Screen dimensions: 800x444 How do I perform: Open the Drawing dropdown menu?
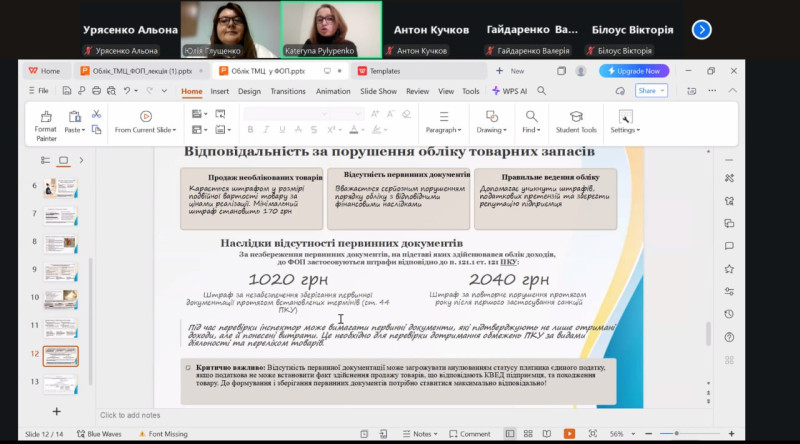(492, 130)
